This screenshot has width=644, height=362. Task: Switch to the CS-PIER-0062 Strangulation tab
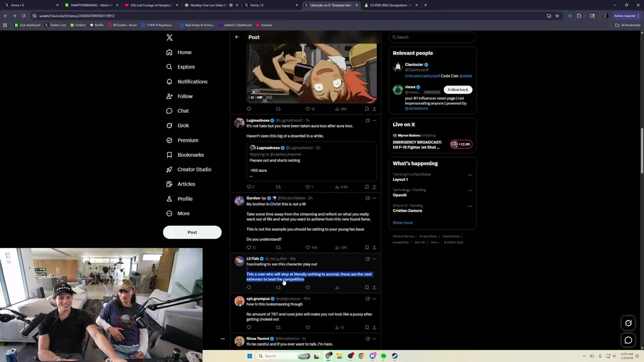pyautogui.click(x=391, y=5)
